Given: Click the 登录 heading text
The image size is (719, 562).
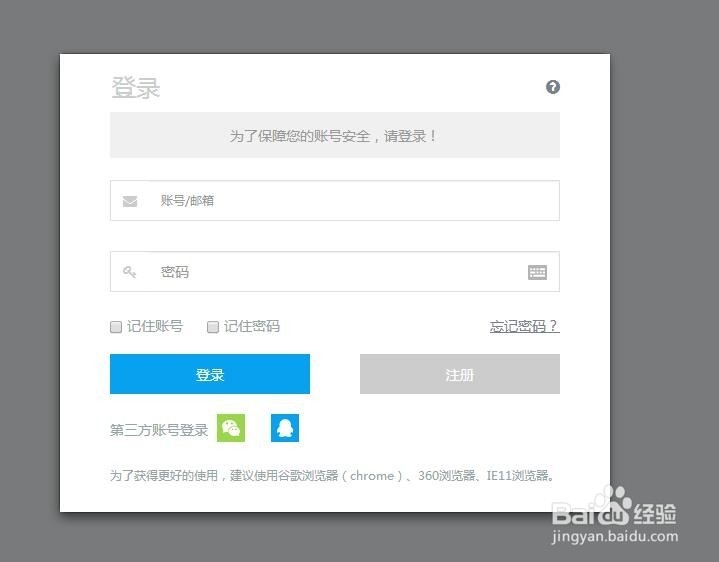Looking at the screenshot, I should pos(136,87).
